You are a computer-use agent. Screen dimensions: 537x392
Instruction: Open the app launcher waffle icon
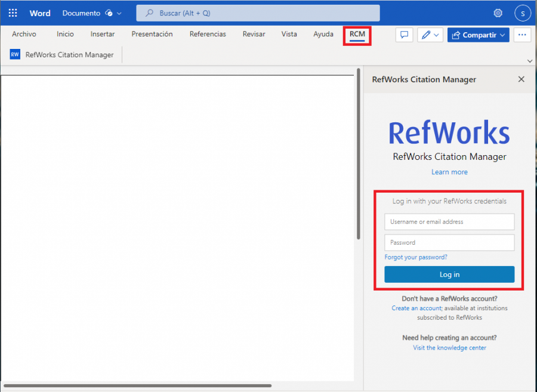pos(13,13)
